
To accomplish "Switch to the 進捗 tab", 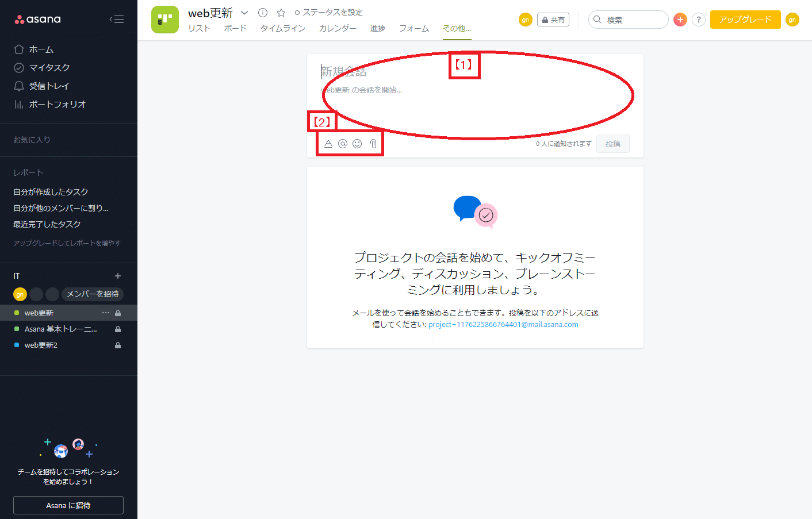I will pyautogui.click(x=378, y=28).
